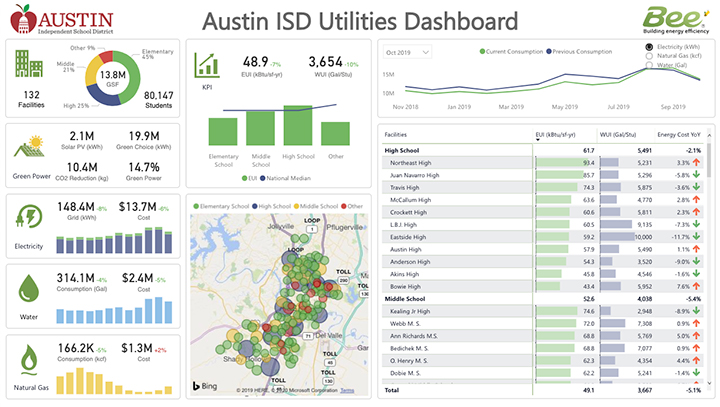
Task: Click the Natural Gas flame icon
Action: pos(28,359)
